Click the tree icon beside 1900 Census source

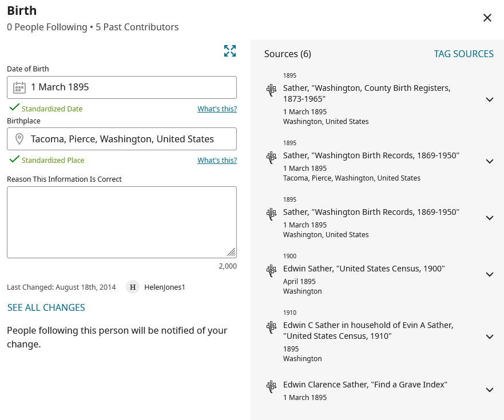272,271
